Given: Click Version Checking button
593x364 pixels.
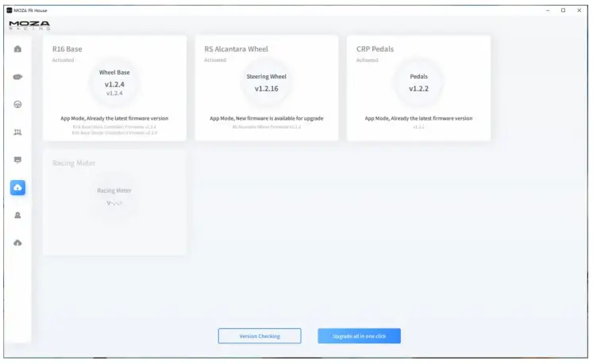Looking at the screenshot, I should coord(260,336).
